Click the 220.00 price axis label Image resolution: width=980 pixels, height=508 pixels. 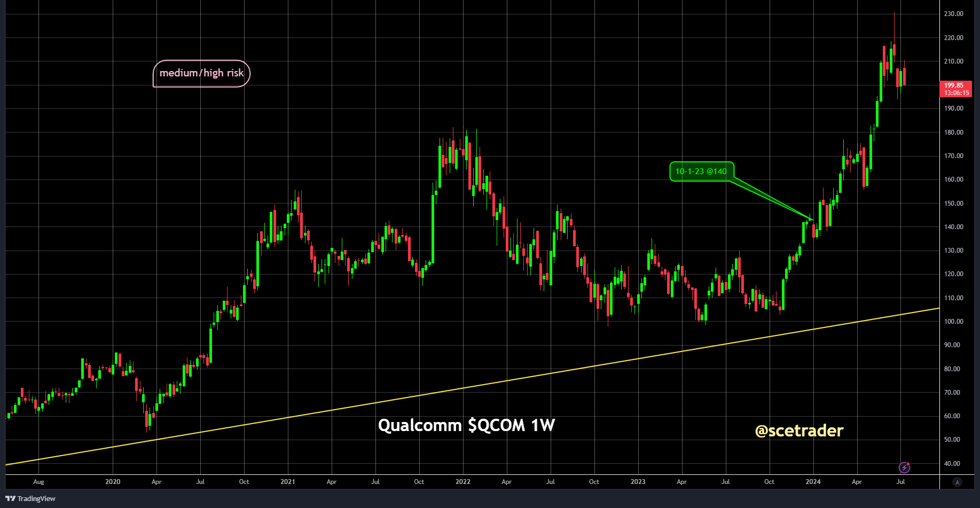coord(954,38)
